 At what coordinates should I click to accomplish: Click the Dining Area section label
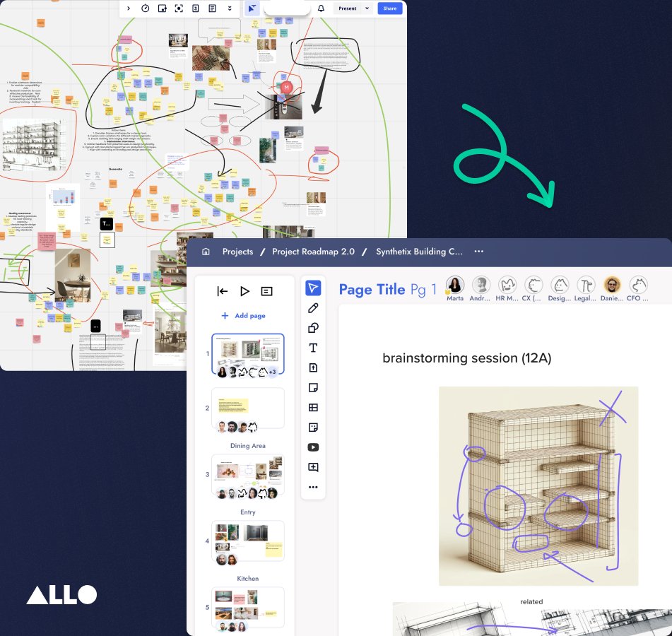[x=248, y=446]
